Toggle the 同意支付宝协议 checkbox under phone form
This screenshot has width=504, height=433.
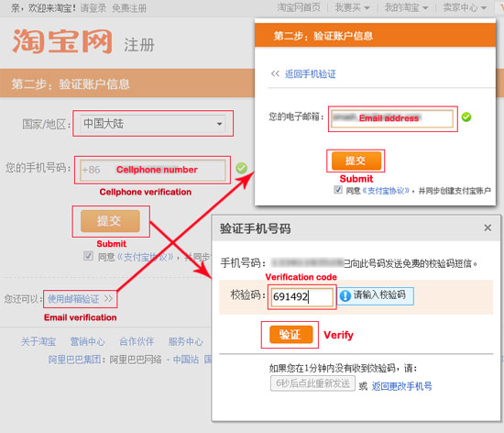[88, 256]
